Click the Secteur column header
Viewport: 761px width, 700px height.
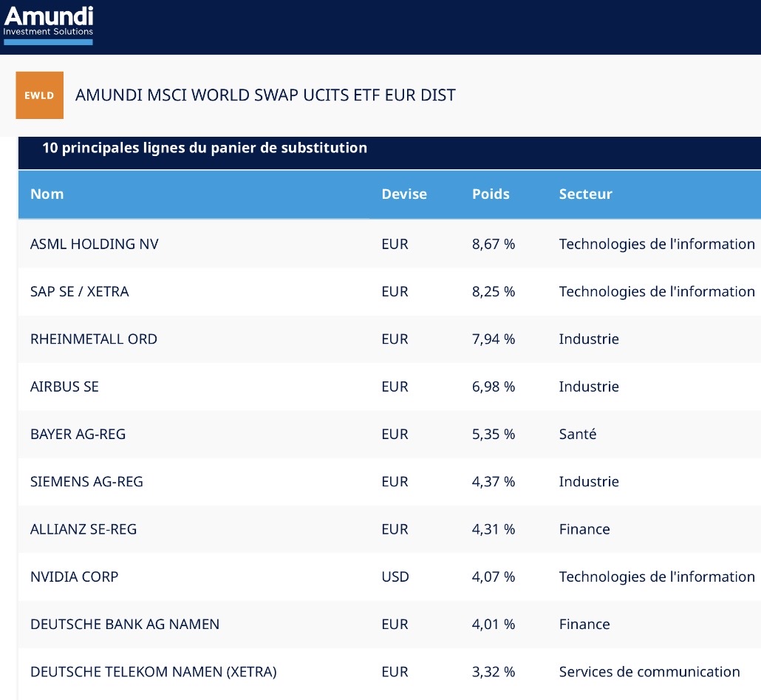pyautogui.click(x=585, y=194)
